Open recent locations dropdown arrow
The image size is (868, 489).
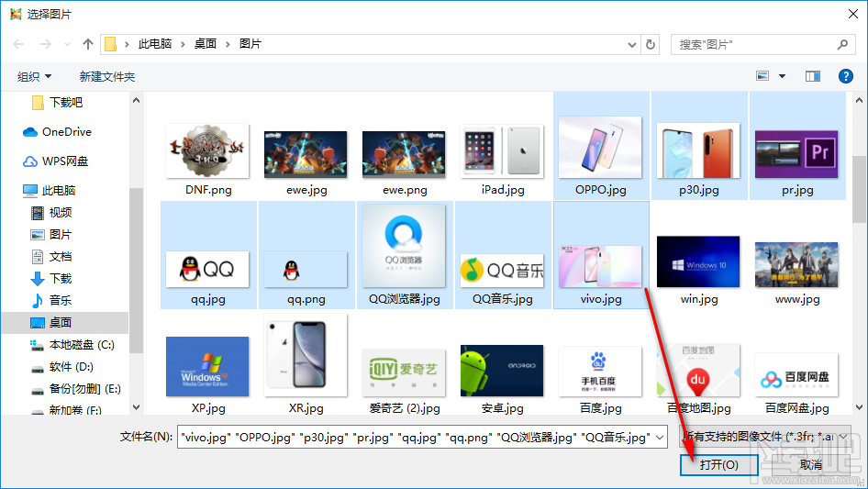[x=67, y=44]
